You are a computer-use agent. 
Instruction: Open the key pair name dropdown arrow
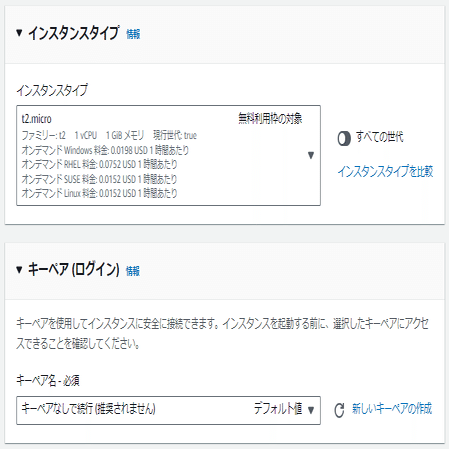tap(311, 410)
